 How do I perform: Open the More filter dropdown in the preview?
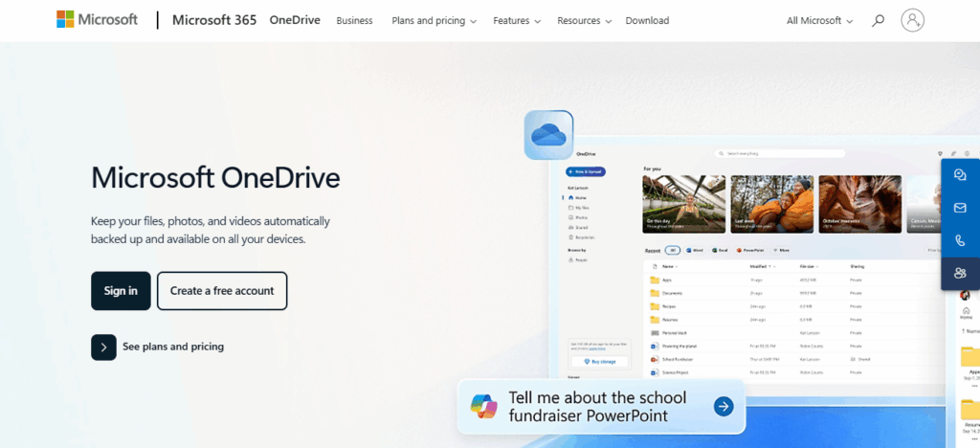[781, 250]
